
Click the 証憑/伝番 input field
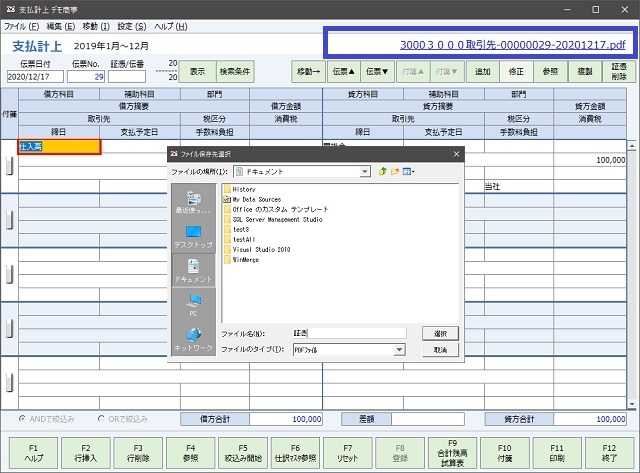127,76
